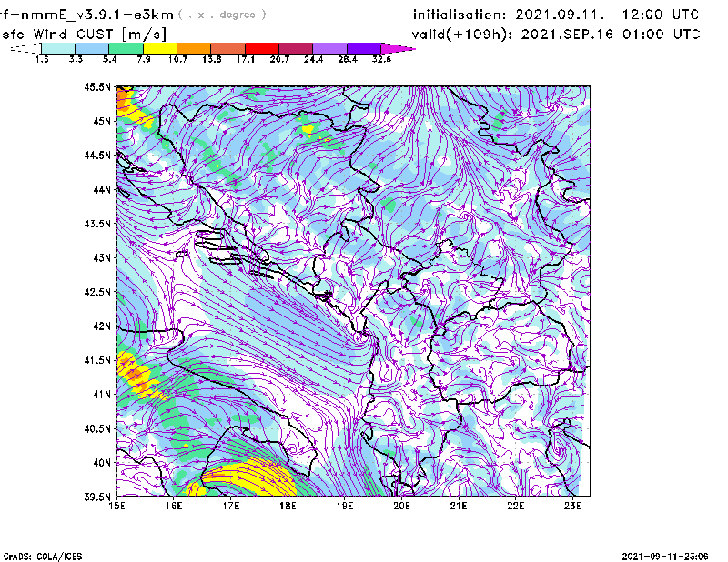Click the 20E longitude label
Screen dimensions: 728x562
(x=402, y=506)
